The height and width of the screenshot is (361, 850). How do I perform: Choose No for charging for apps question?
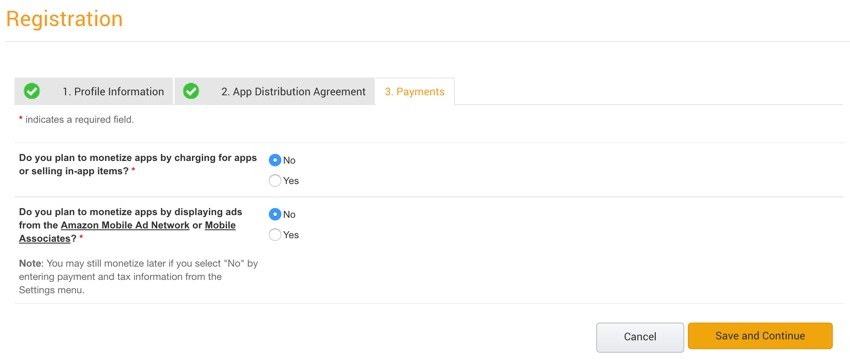pos(275,160)
